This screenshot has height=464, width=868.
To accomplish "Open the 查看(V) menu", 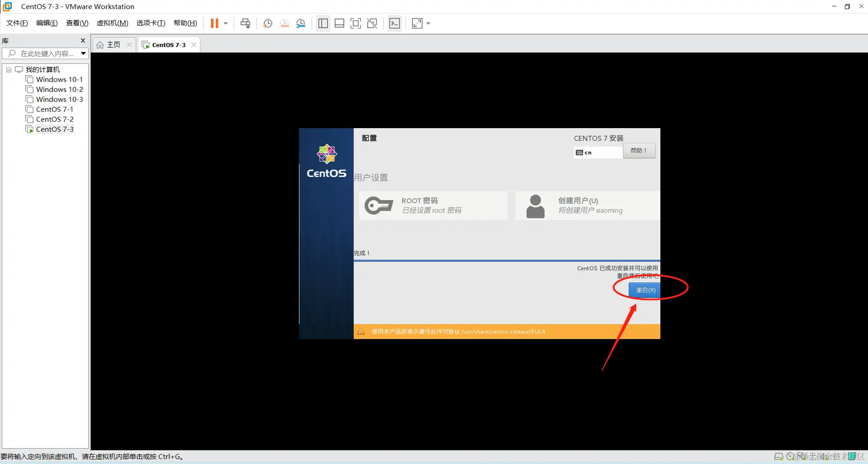I will 77,23.
